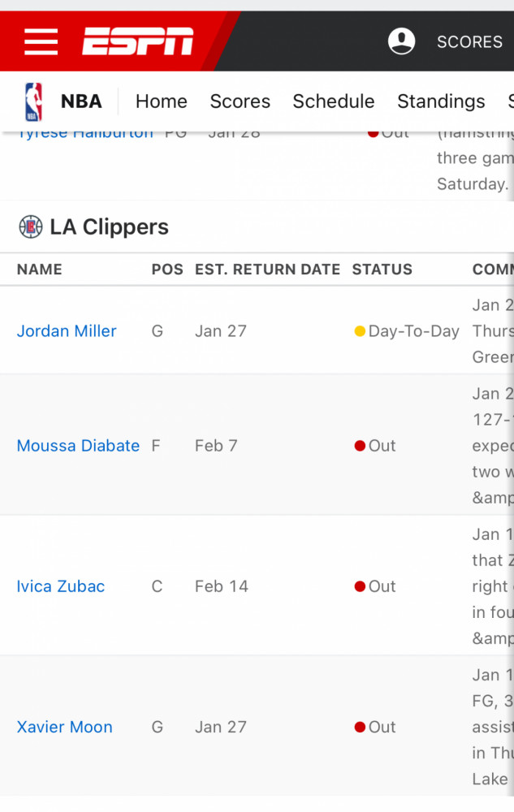Click Jordan Miller's yellow Day-To-Day status dot
This screenshot has height=812, width=514.
coord(359,331)
